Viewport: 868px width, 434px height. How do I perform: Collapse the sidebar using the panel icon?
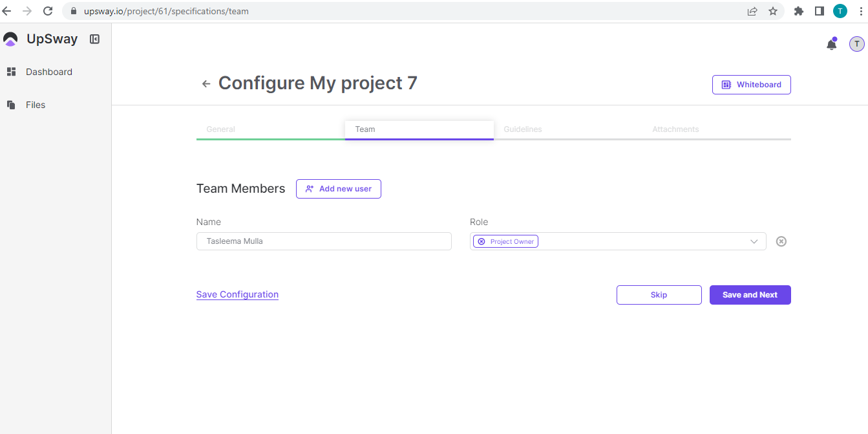click(x=94, y=39)
